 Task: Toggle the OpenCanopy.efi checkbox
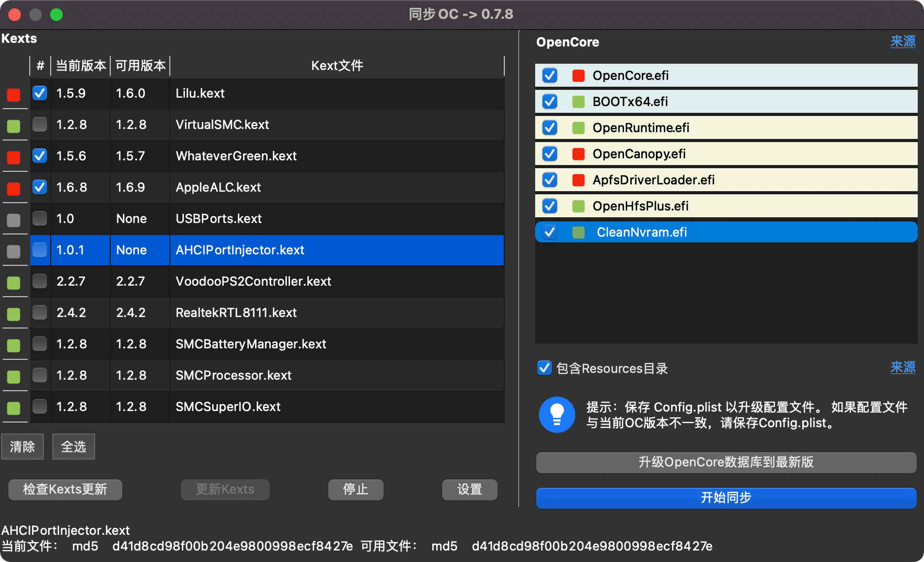[549, 154]
